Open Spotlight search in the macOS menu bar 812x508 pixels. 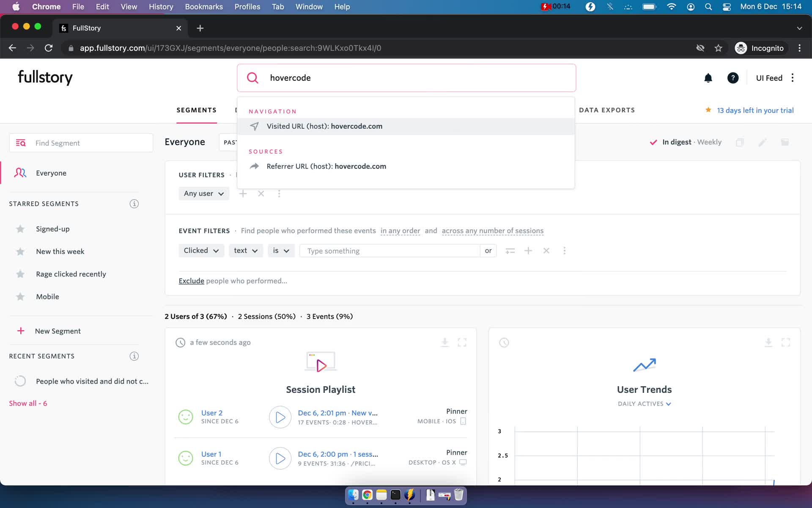point(708,7)
